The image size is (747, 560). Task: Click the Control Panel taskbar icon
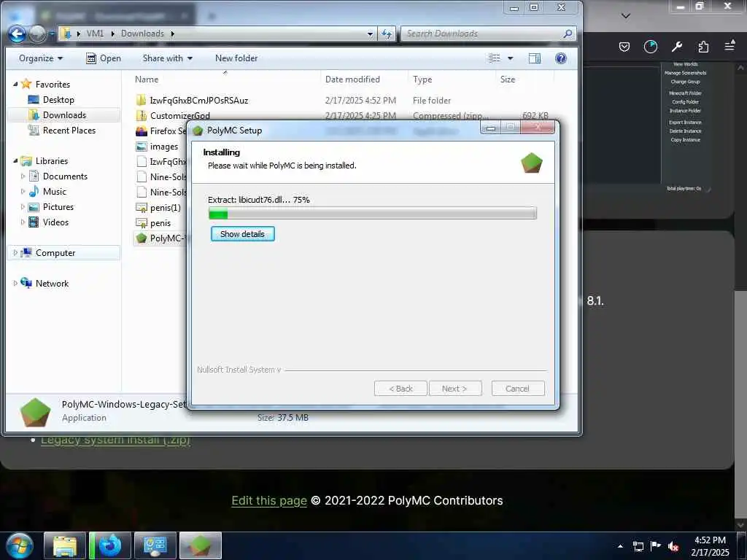(x=155, y=545)
